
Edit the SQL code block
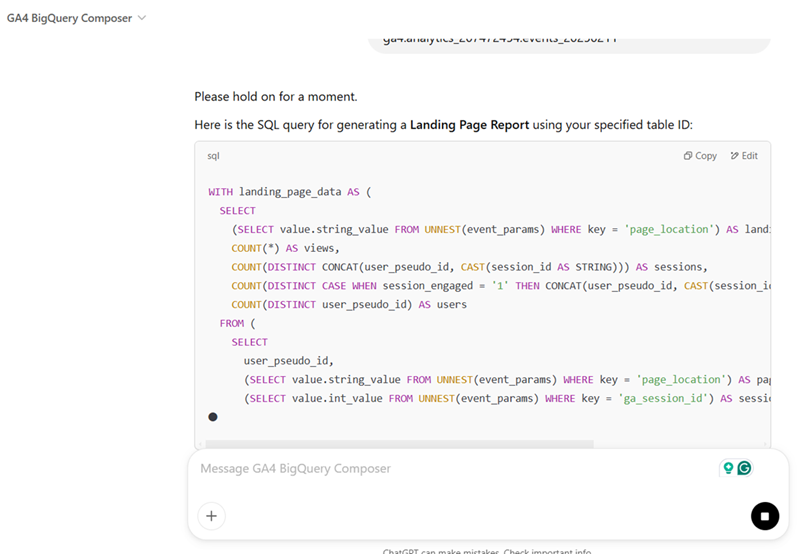pyautogui.click(x=744, y=156)
